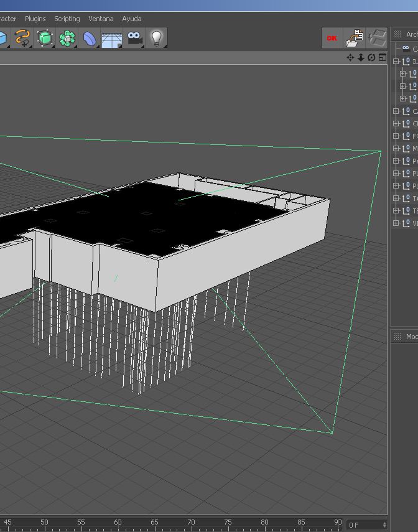
Task: Open the Arch menu of the object manager
Action: tap(412, 34)
